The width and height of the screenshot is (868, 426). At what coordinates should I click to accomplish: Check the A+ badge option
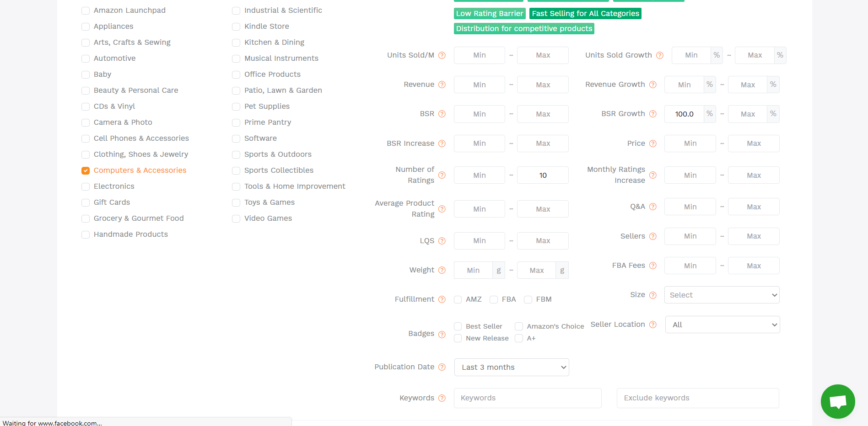click(x=519, y=338)
